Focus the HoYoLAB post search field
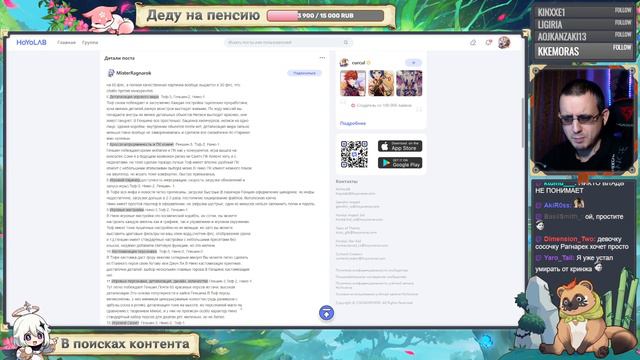The height and width of the screenshot is (360, 640). tap(288, 42)
